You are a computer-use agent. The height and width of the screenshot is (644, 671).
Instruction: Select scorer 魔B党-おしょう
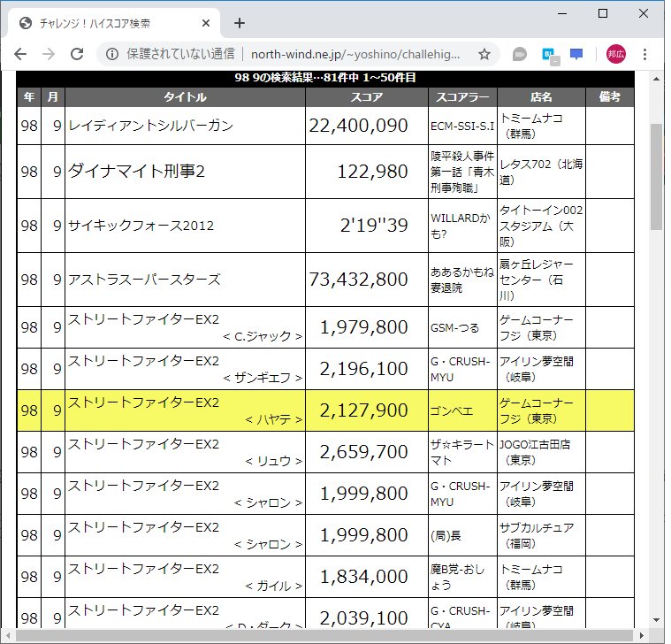[x=457, y=577]
